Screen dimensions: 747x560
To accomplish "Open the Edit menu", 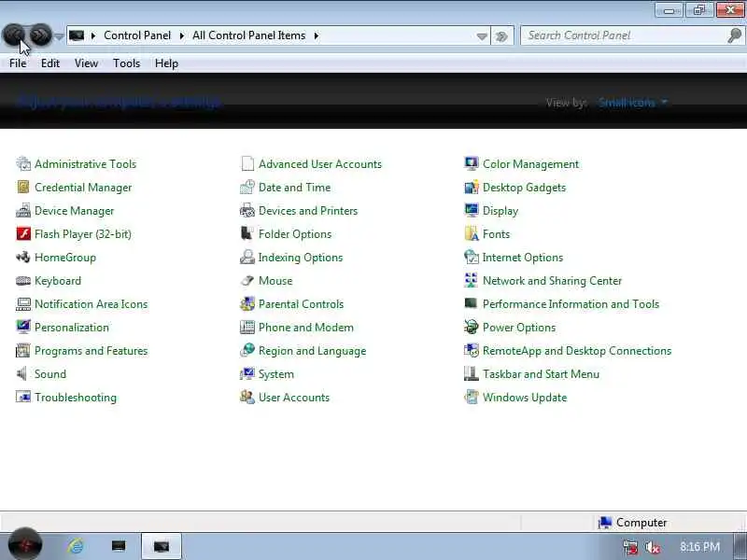I will point(50,63).
